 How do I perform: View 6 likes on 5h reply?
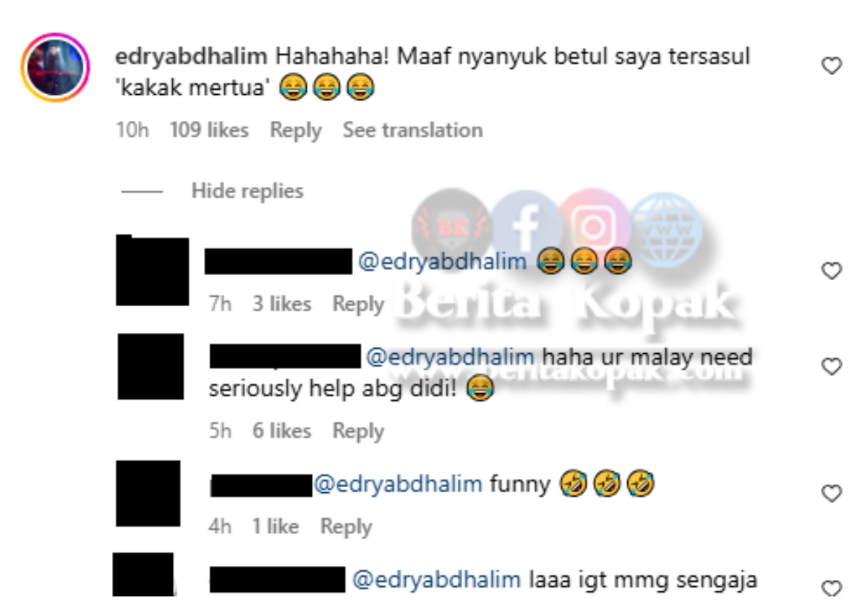click(x=281, y=431)
